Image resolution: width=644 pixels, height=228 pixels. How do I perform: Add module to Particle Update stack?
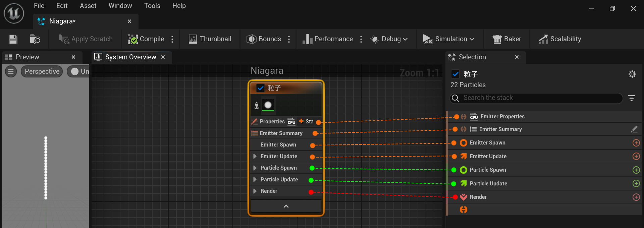[636, 183]
